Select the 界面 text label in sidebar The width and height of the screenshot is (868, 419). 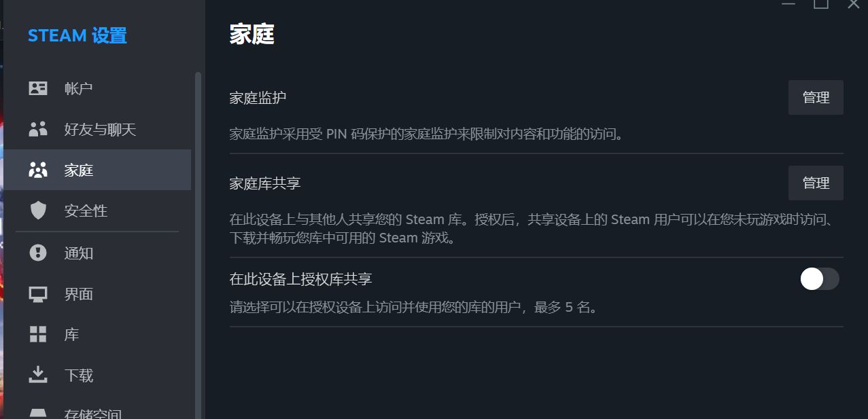[79, 294]
